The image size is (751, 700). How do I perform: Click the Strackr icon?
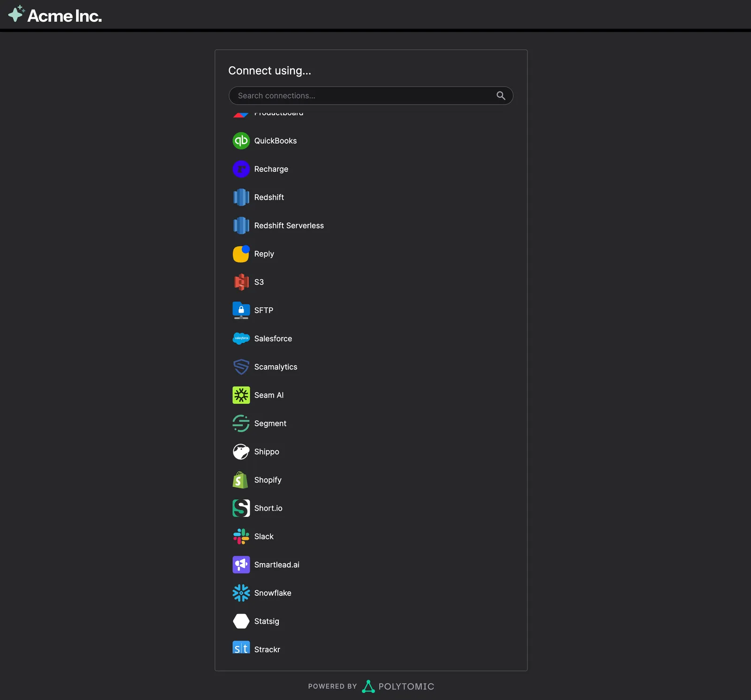[241, 647]
